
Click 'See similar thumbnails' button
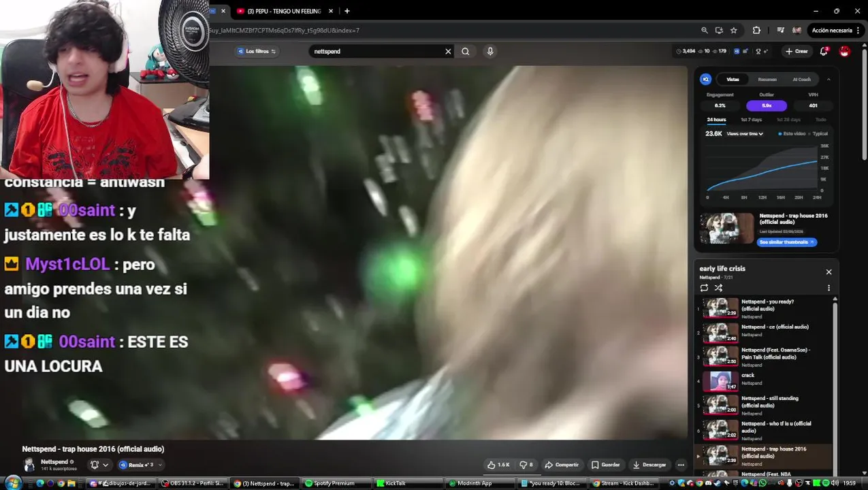pos(787,242)
